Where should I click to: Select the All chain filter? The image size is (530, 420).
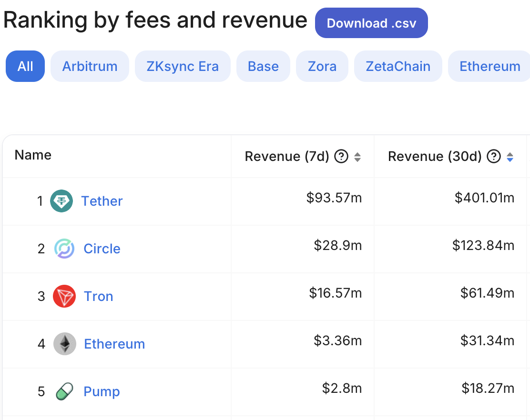pyautogui.click(x=25, y=66)
